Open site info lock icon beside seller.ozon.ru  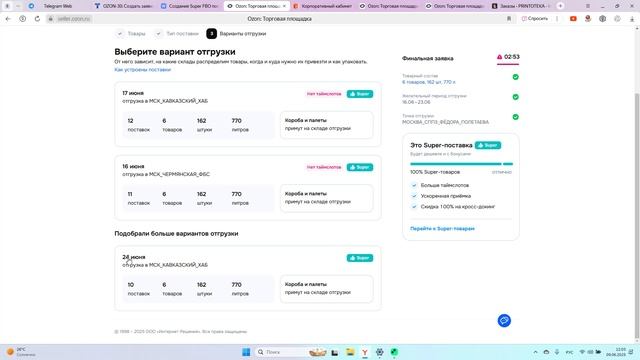[51, 19]
